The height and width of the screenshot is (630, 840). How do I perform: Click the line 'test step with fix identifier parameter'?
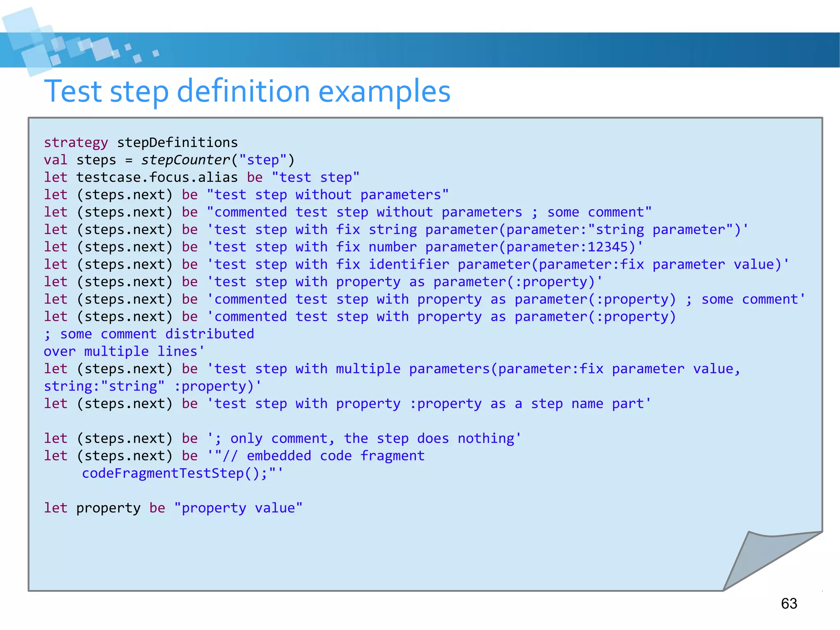click(x=416, y=264)
